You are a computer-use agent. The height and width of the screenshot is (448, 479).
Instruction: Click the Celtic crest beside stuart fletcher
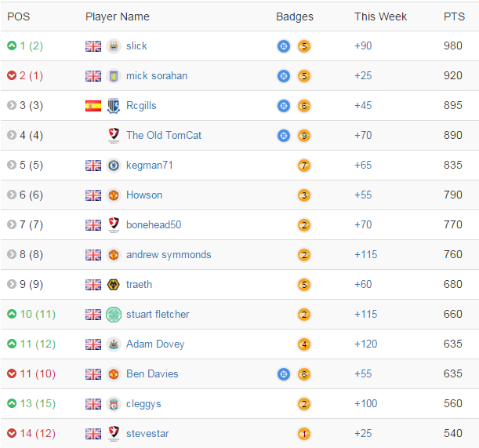114,315
